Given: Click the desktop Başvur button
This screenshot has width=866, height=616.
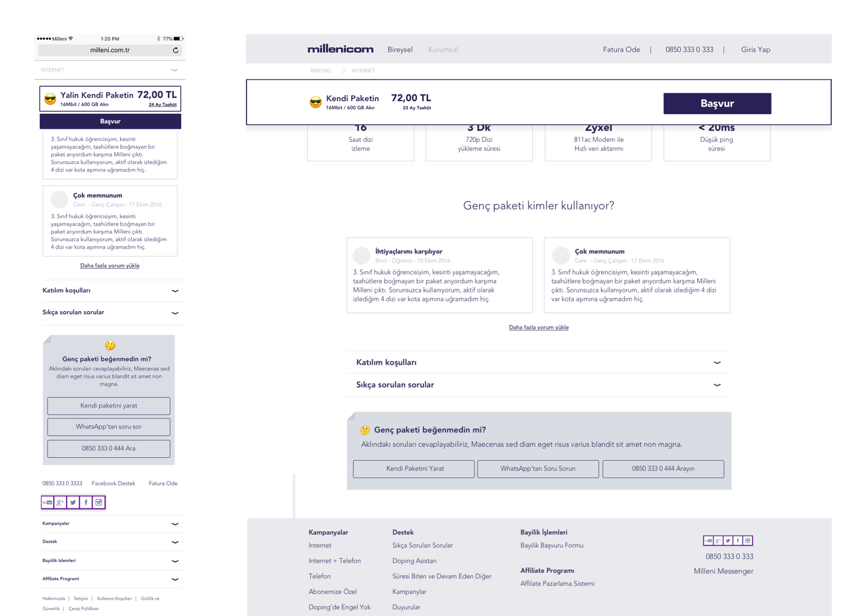Looking at the screenshot, I should pyautogui.click(x=717, y=103).
